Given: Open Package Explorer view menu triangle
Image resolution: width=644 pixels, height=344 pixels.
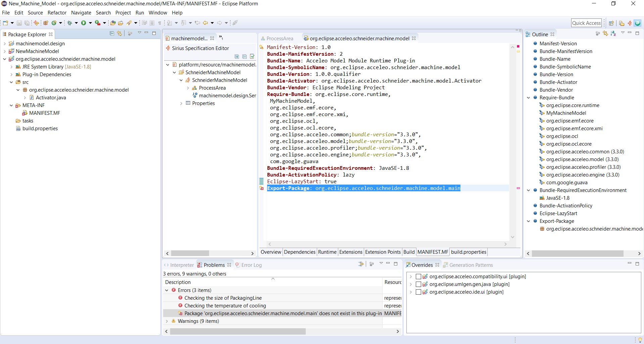Looking at the screenshot, I should coord(140,33).
